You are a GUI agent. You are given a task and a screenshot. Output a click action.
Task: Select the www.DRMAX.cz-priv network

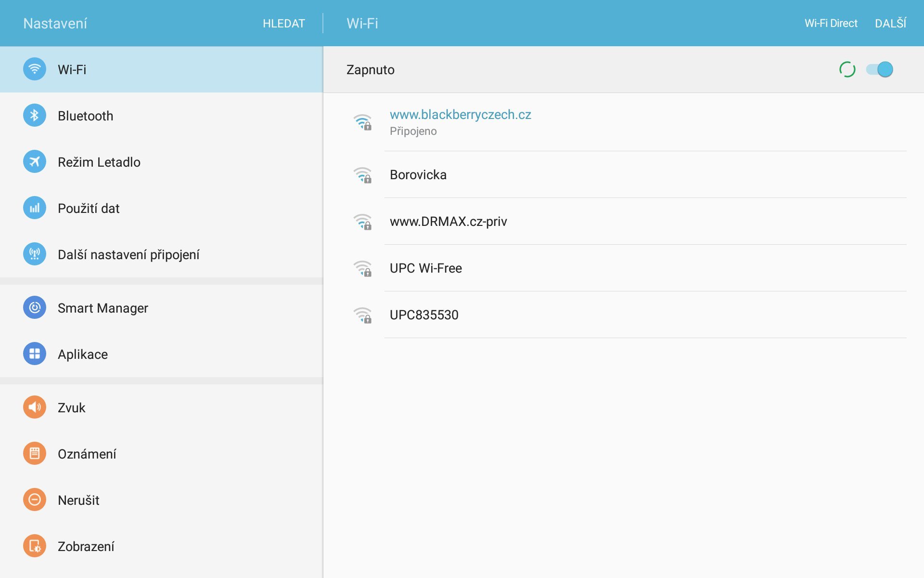pos(448,221)
